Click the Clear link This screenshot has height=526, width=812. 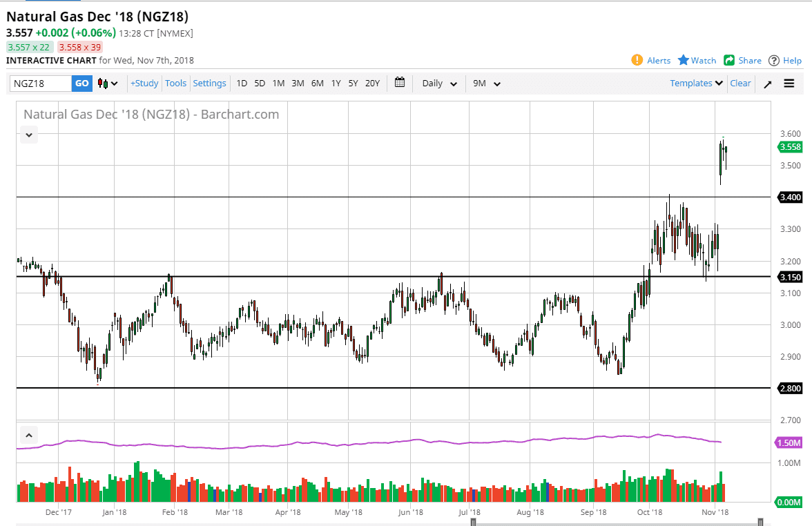pos(740,83)
